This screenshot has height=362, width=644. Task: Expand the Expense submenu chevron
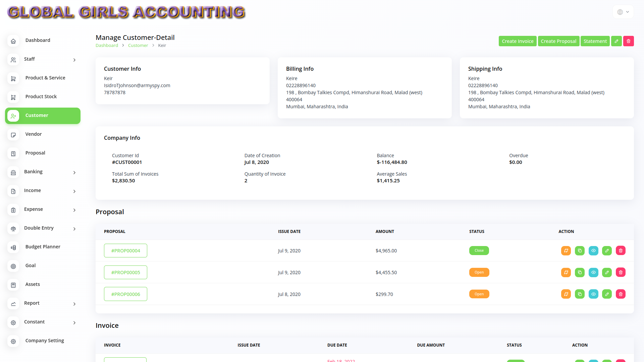(x=74, y=210)
